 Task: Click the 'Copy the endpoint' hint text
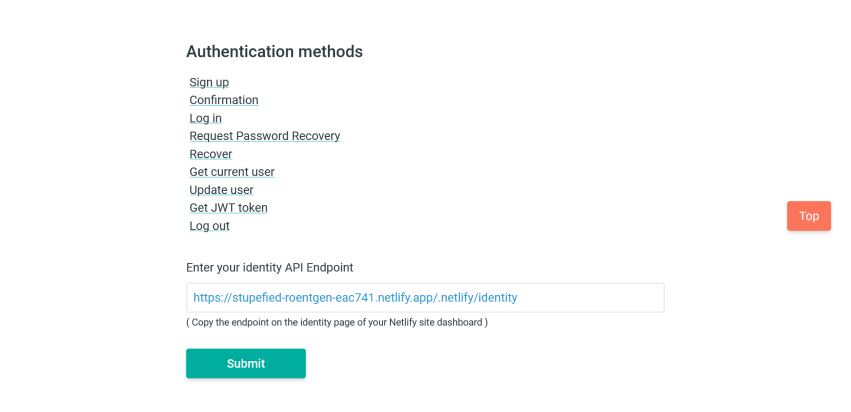[336, 322]
